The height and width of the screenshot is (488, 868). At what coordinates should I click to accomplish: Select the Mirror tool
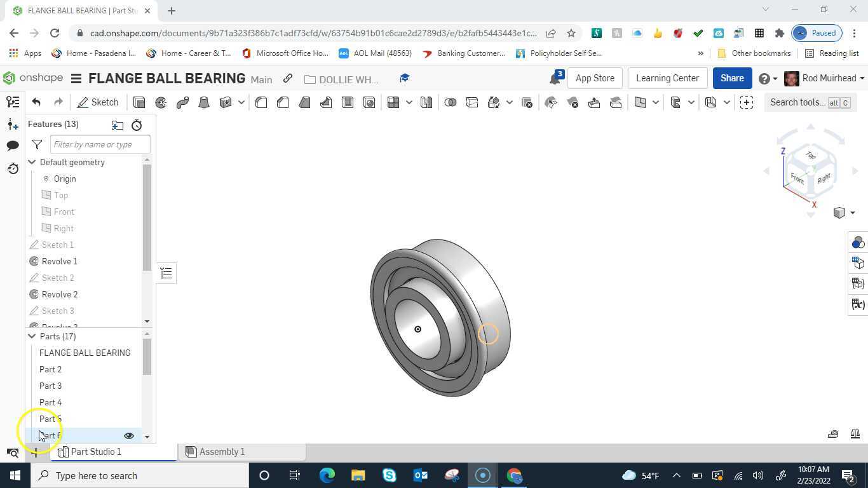[426, 102]
